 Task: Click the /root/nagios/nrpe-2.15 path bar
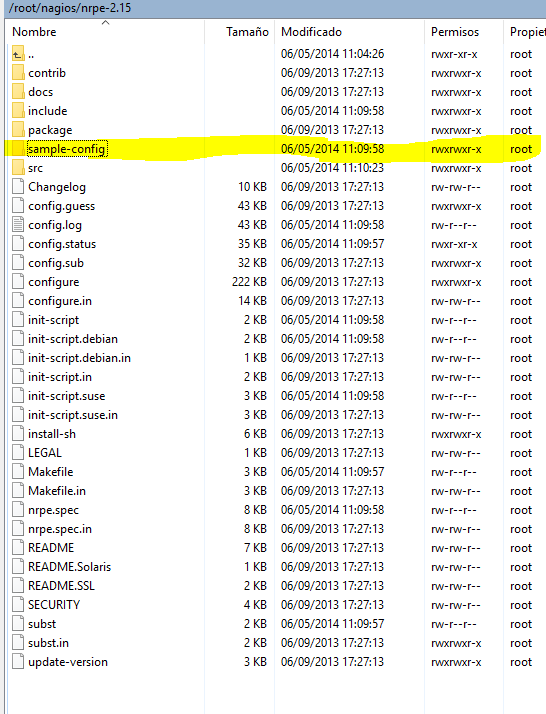pyautogui.click(x=275, y=8)
